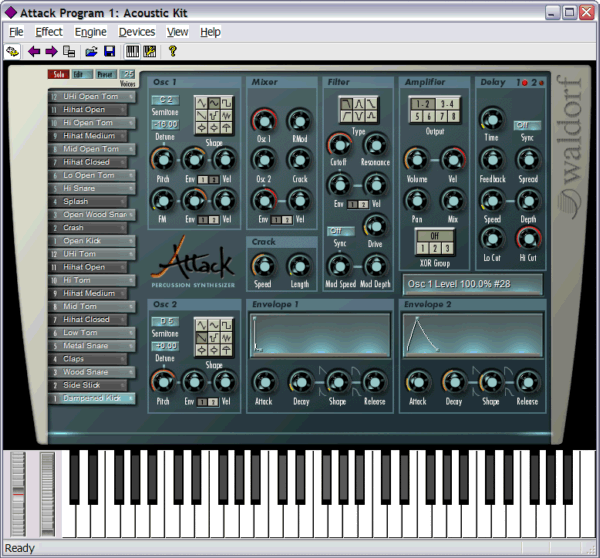Select Env 1 for Osc 1 Pitch
Viewport: 600px width, 558px height.
click(203, 179)
